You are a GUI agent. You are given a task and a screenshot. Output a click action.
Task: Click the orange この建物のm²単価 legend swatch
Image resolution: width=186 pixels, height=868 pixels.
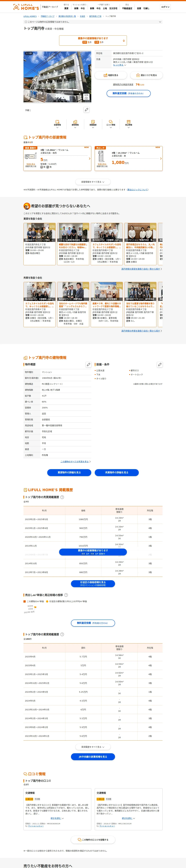click(x=25, y=602)
